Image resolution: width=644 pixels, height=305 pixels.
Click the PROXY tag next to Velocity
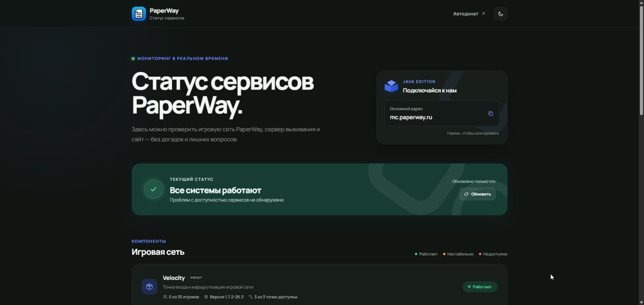pos(196,277)
